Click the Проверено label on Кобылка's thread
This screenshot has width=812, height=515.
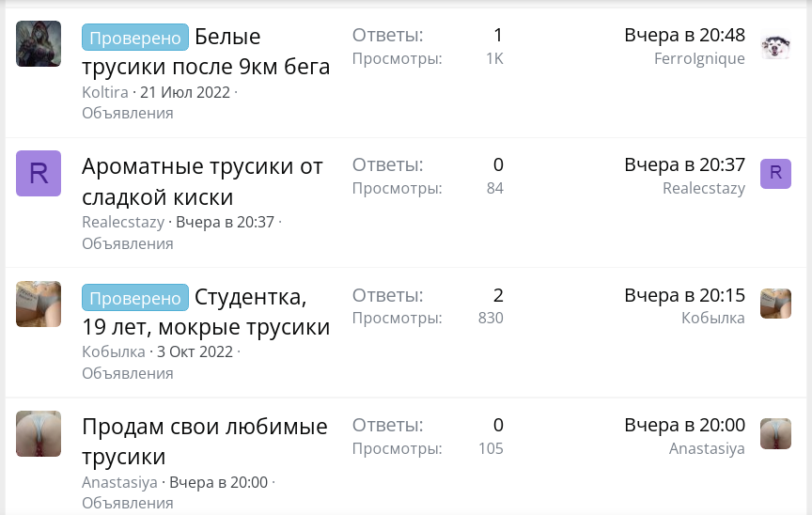[x=135, y=298]
